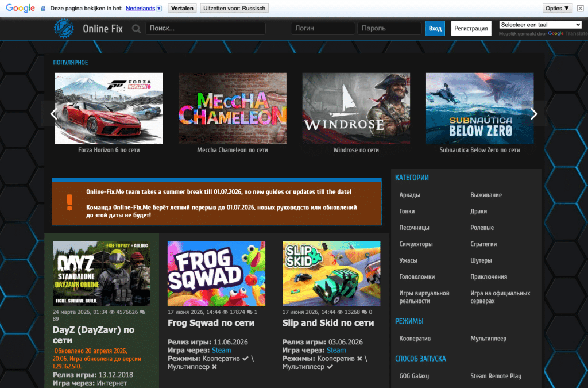Click the Online Fix gear logo
This screenshot has width=588, height=388.
[63, 29]
